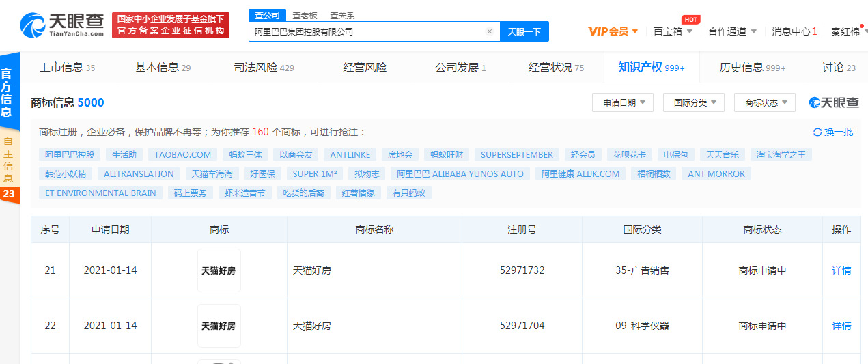868x364 pixels.
Task: Open 详情 for registration 52971704
Action: point(841,326)
